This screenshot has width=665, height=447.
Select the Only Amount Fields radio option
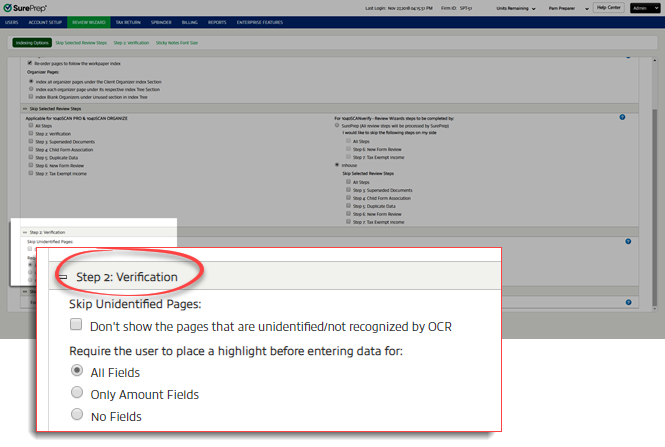pos(76,394)
